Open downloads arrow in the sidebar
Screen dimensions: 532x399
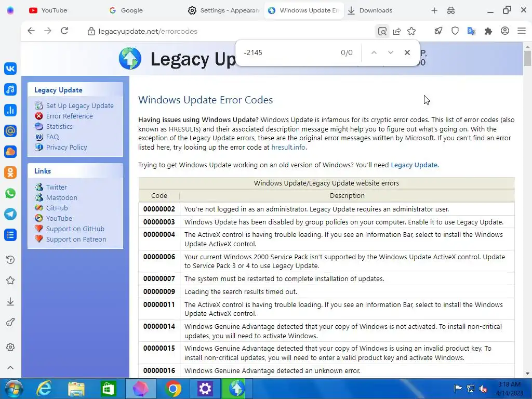tap(10, 301)
